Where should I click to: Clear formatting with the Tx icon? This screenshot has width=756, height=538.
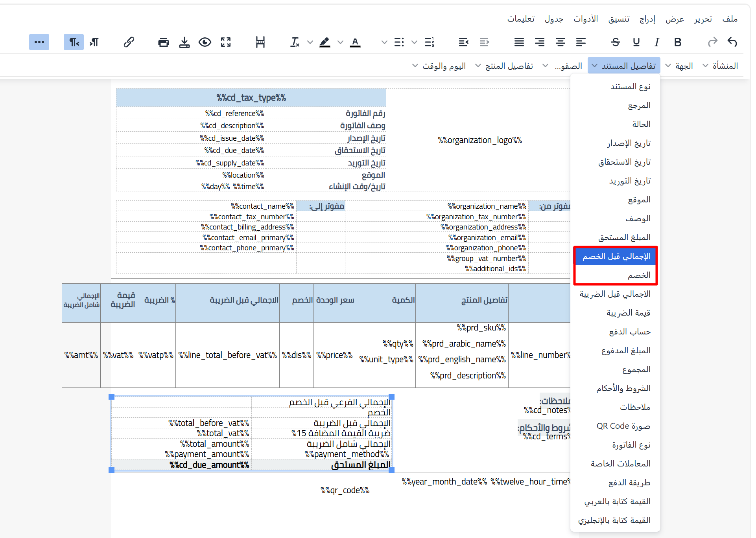(x=295, y=42)
